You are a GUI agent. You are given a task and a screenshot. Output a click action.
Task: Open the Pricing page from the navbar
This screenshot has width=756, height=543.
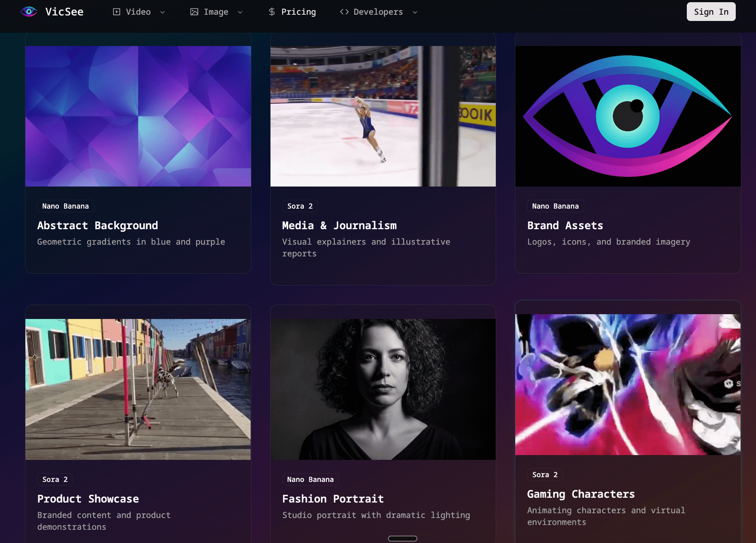pos(298,12)
